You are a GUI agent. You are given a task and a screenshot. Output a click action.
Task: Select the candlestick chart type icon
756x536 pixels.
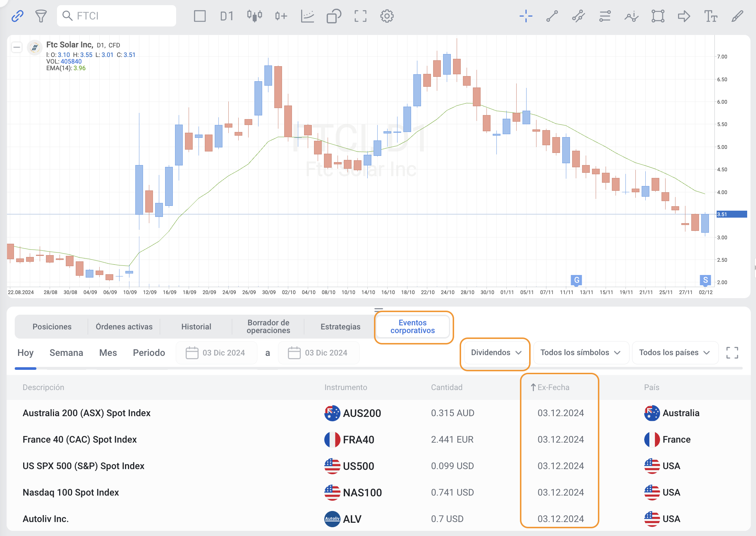tap(254, 16)
